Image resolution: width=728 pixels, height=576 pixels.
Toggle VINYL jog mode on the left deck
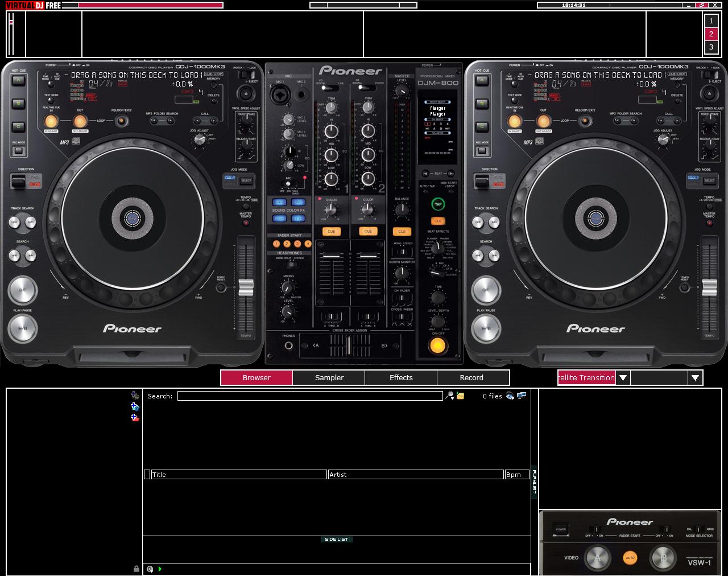click(230, 178)
